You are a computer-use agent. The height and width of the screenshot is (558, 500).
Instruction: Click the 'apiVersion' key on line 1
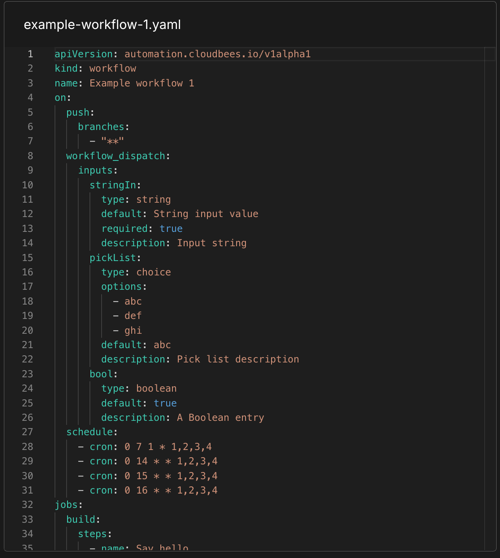click(x=84, y=54)
